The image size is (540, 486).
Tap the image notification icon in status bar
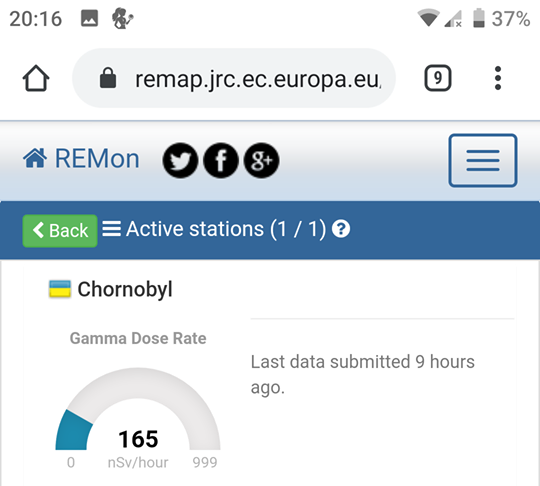90,18
